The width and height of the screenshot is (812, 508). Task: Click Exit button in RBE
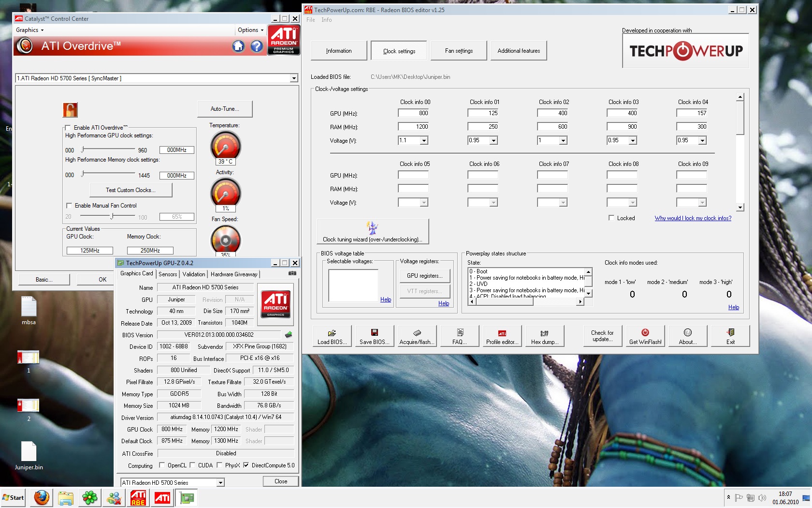[x=730, y=336]
